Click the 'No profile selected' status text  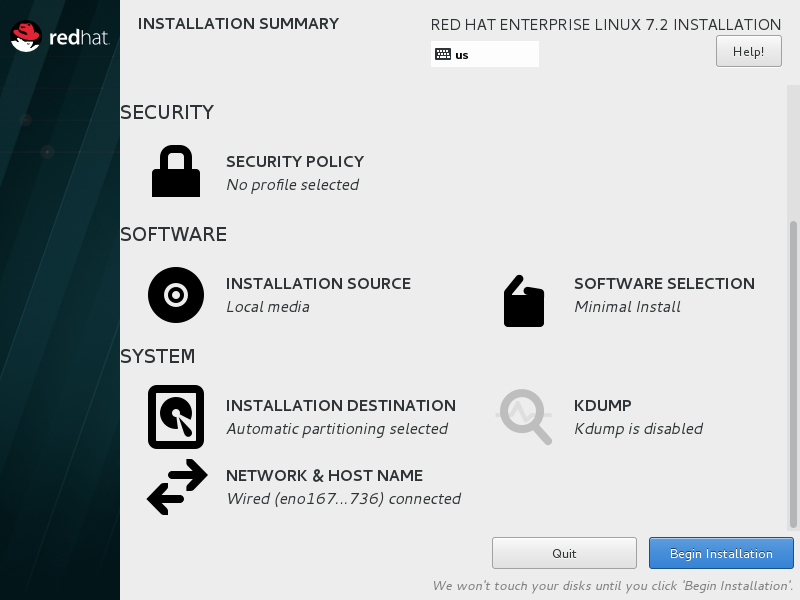pyautogui.click(x=292, y=185)
